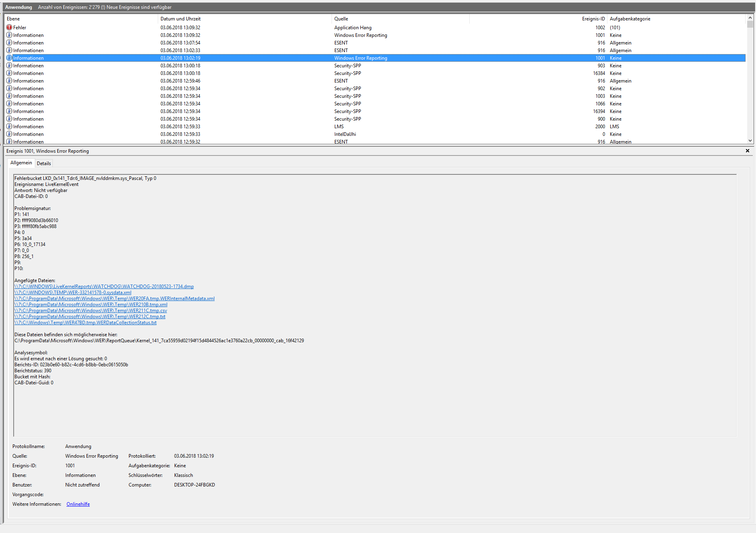756x533 pixels.
Task: Click the info icon of the 12:59:46 ESENT row
Action: [9, 81]
